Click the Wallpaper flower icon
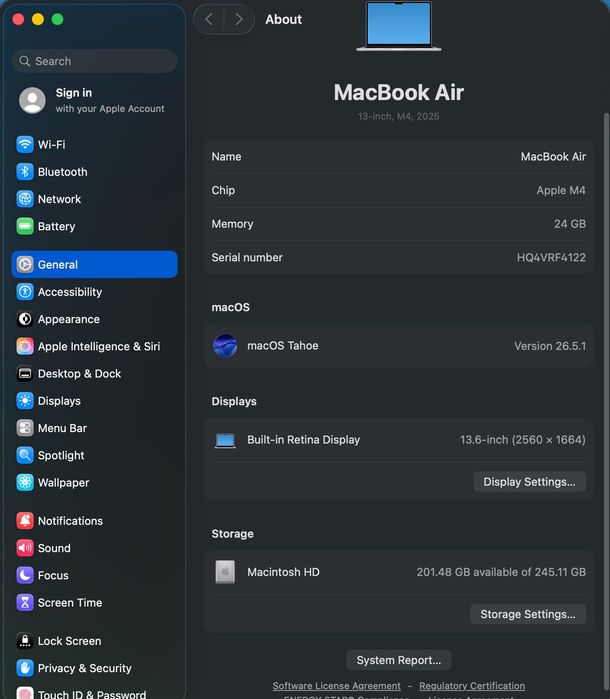The width and height of the screenshot is (610, 699). click(25, 482)
